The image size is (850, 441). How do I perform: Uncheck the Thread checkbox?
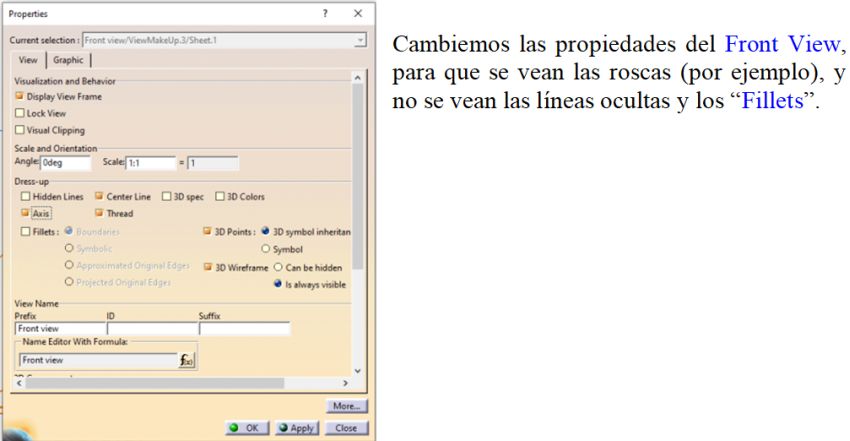(x=99, y=213)
